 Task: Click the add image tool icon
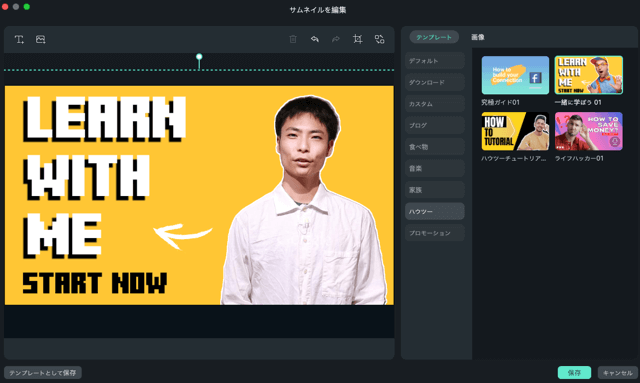click(40, 39)
